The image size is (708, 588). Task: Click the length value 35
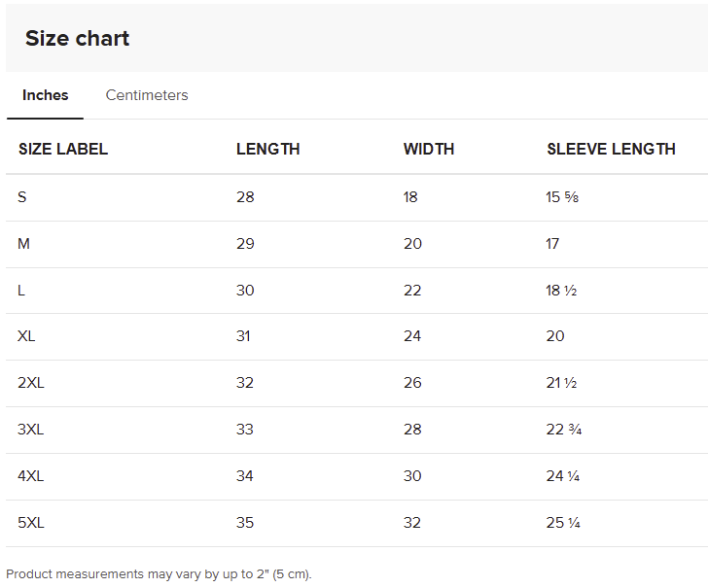(245, 523)
